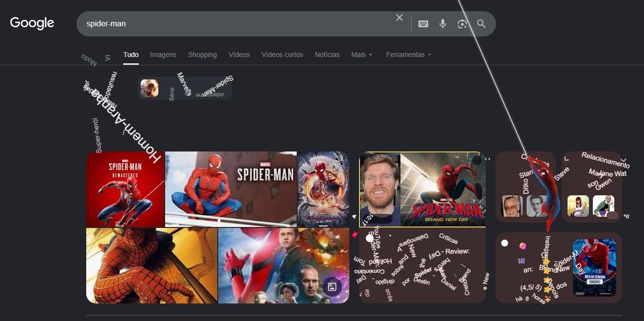Click the red YouTube icon
This screenshot has height=321, width=644.
pyautogui.click(x=355, y=235)
